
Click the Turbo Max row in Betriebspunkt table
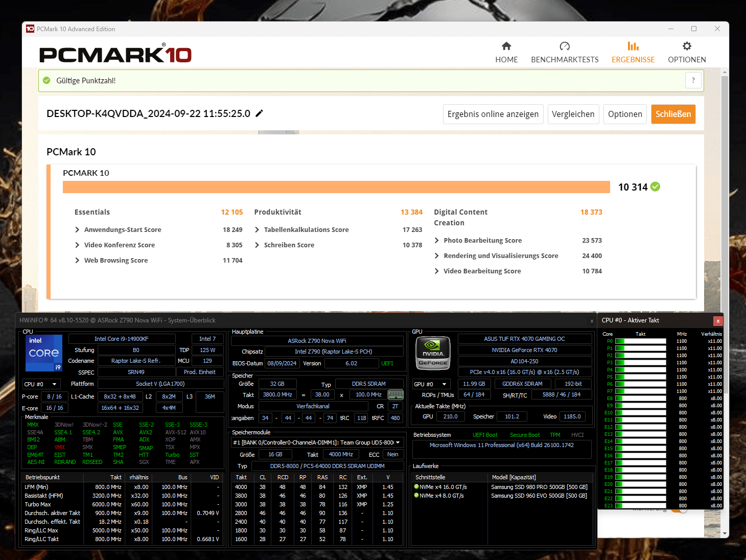coord(123,504)
